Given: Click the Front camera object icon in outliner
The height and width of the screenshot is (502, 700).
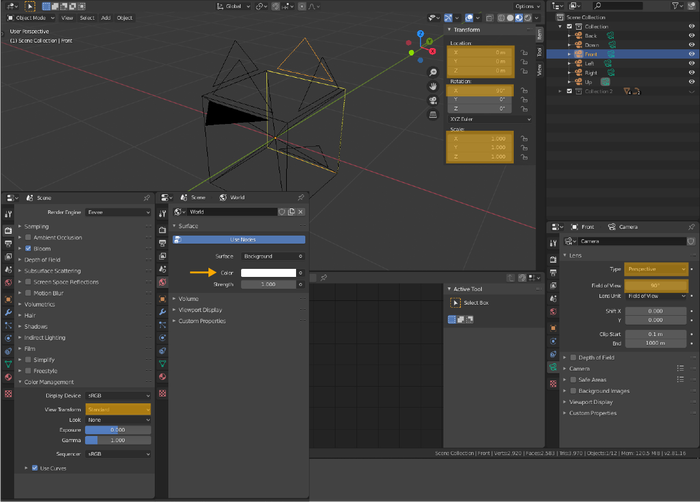Looking at the screenshot, I should [579, 54].
